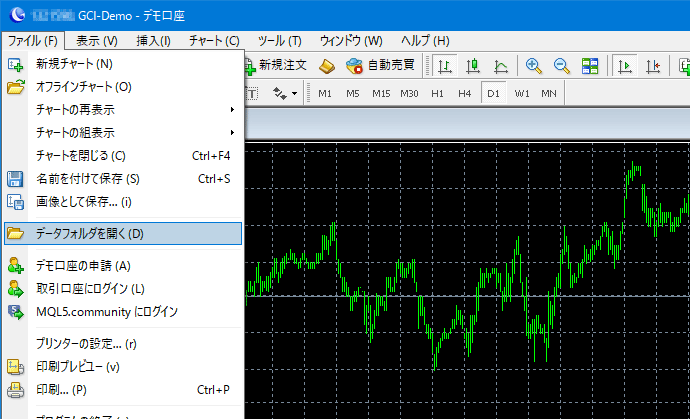Image resolution: width=690 pixels, height=419 pixels.
Task: Choose 画像として保存... (i) entry
Action: pyautogui.click(x=123, y=202)
